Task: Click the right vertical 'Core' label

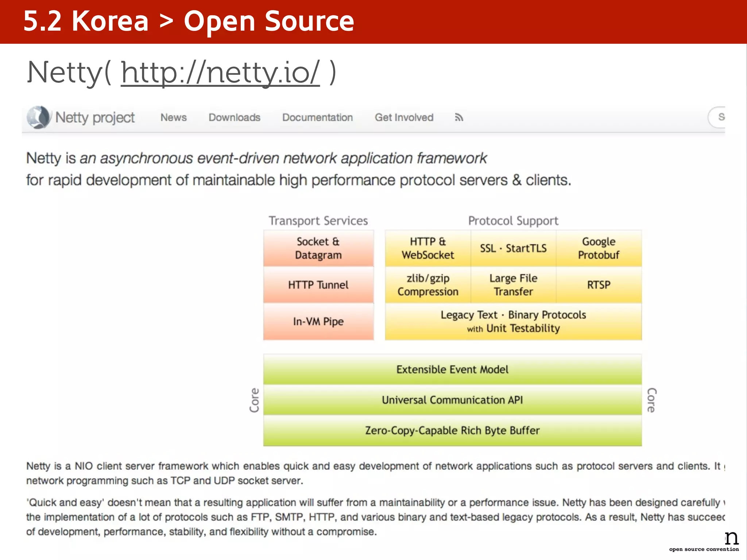Action: pos(651,400)
